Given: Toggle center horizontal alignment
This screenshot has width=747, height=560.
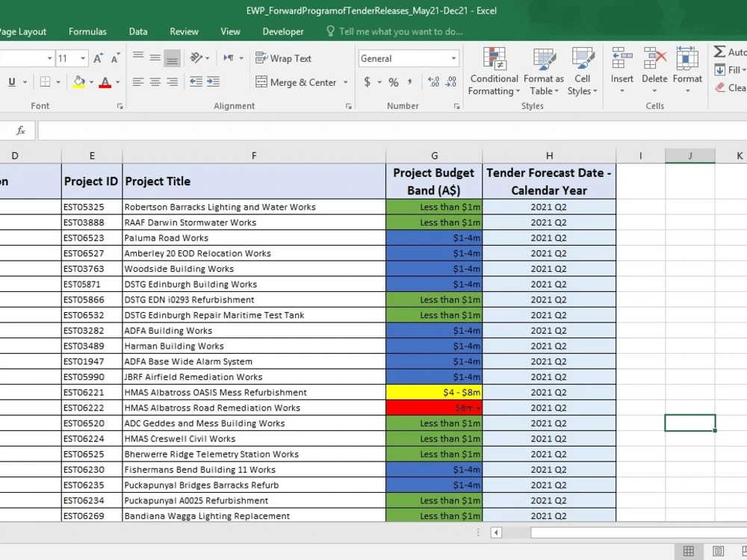Looking at the screenshot, I should (155, 82).
